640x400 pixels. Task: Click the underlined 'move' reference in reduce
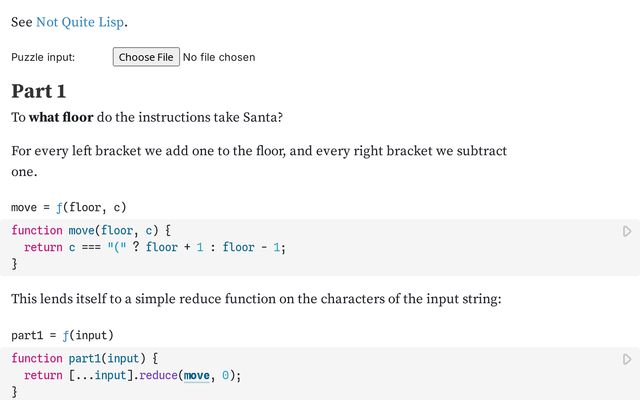point(197,375)
